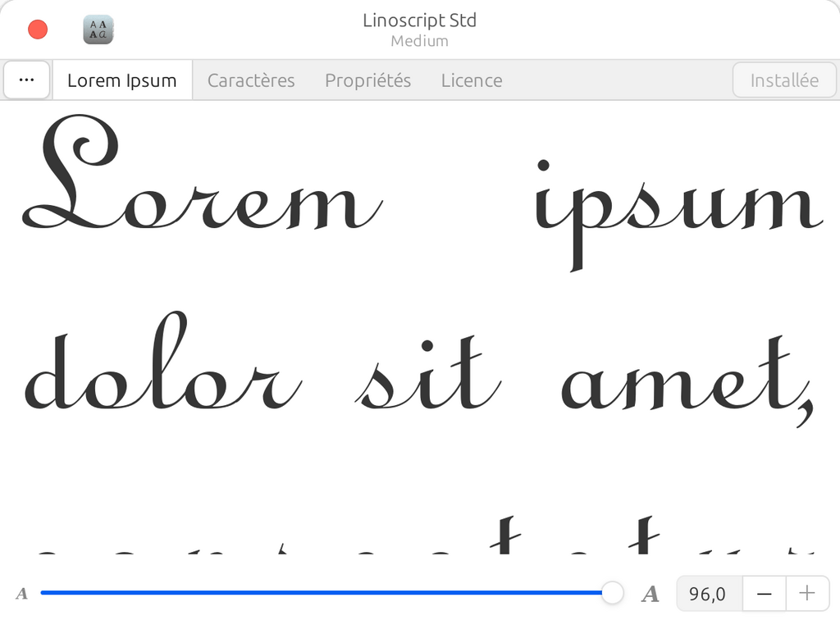Show the Propriétés tab
Image resolution: width=840 pixels, height=620 pixels.
(367, 80)
